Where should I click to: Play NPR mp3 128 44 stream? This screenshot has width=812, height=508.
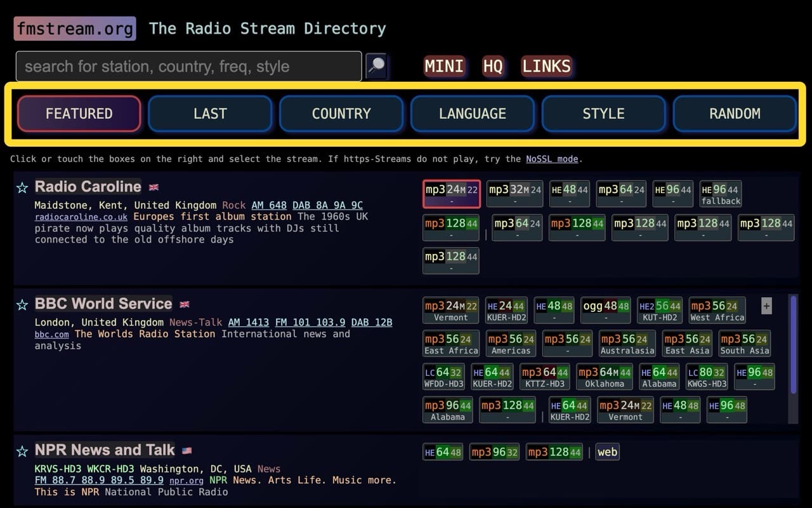pyautogui.click(x=554, y=452)
